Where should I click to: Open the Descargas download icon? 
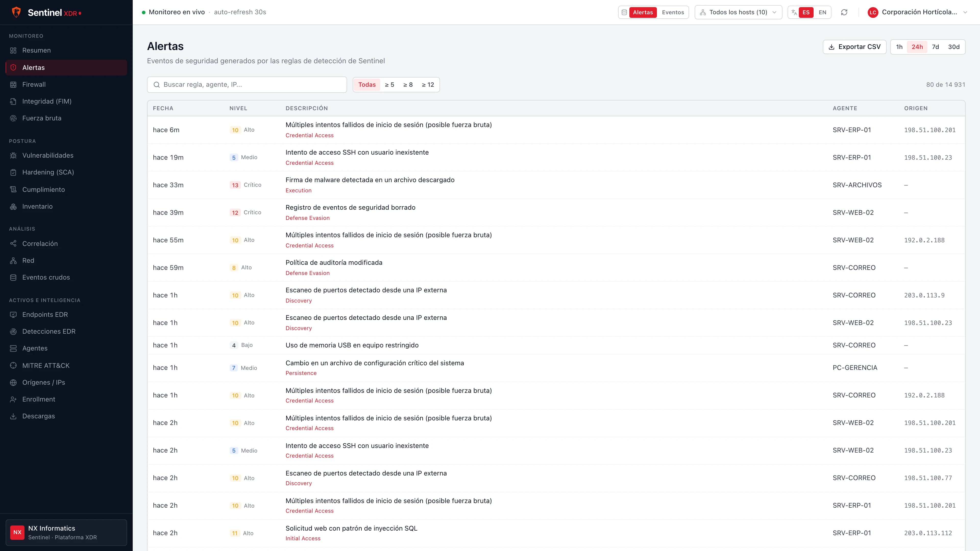[13, 416]
